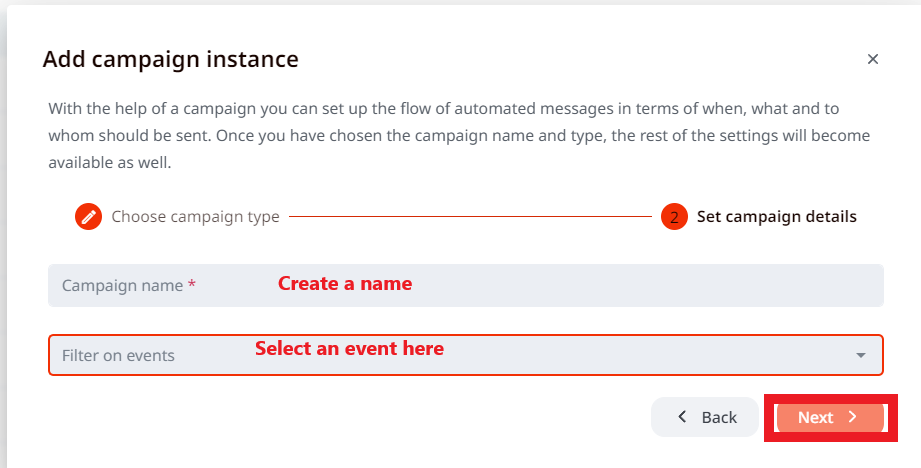Click the stepper line between steps

[x=470, y=216]
